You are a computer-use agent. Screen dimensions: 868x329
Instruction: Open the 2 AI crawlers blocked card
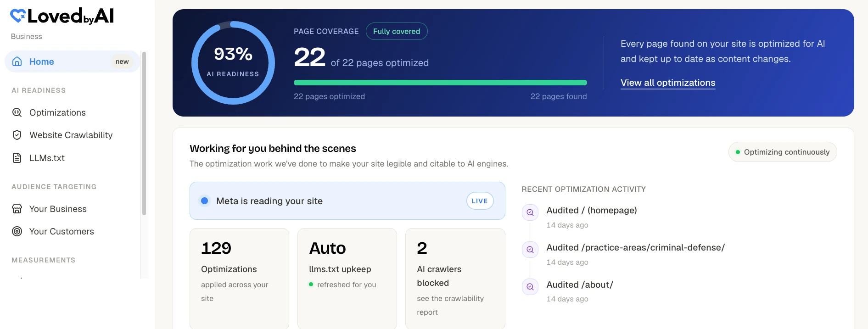pyautogui.click(x=455, y=279)
